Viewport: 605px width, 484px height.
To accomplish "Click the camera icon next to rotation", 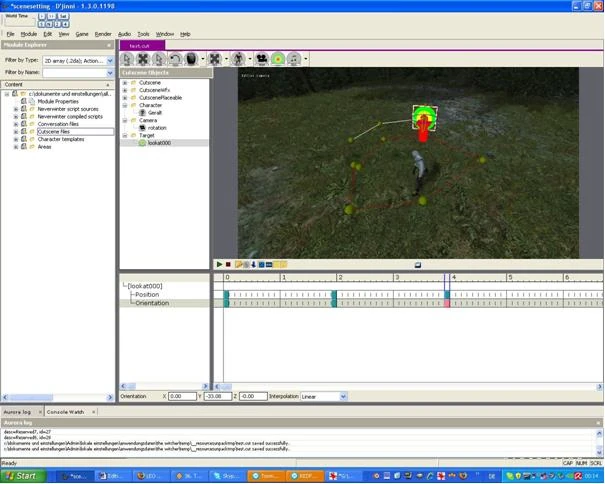I will pyautogui.click(x=142, y=128).
